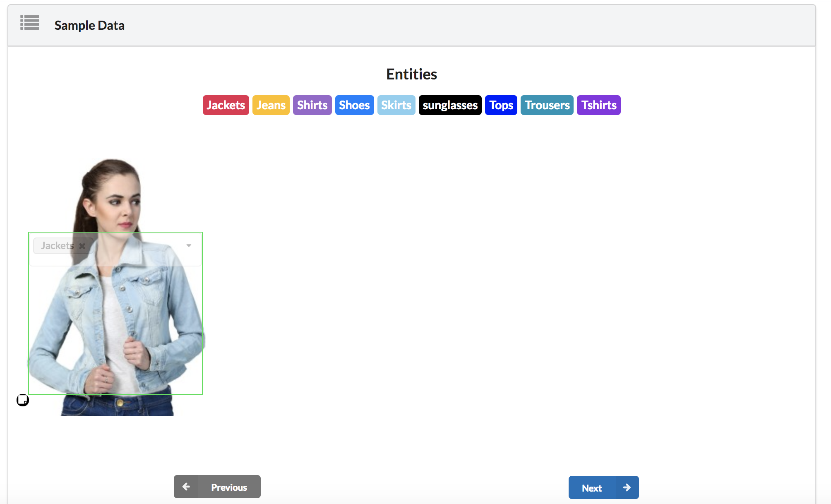Image resolution: width=831 pixels, height=504 pixels.
Task: Click the right arrow icon on Next button
Action: tap(627, 487)
